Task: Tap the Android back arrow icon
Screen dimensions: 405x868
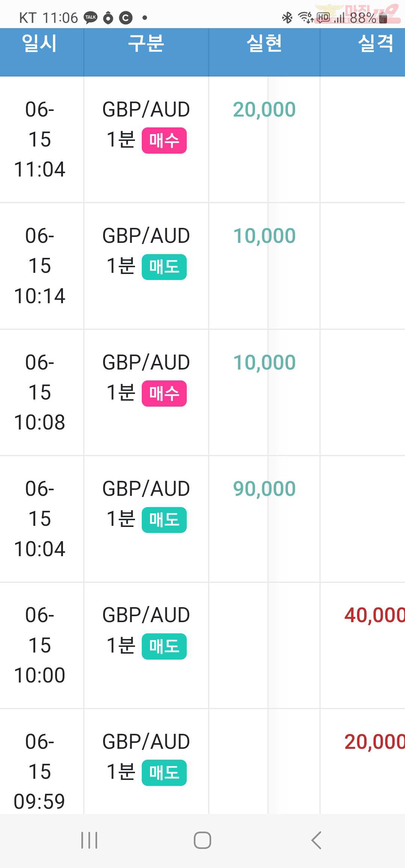Action: pyautogui.click(x=316, y=840)
